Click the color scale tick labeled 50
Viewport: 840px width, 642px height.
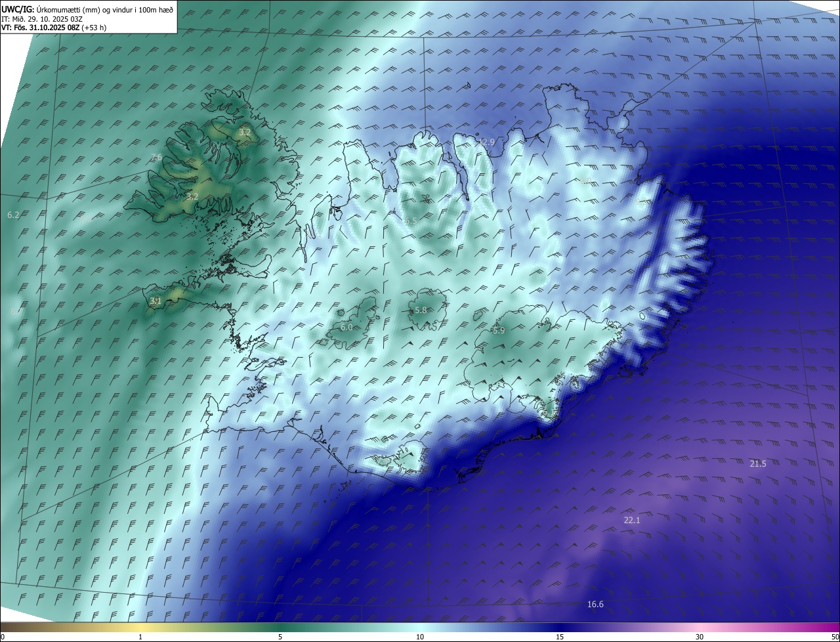(x=835, y=637)
